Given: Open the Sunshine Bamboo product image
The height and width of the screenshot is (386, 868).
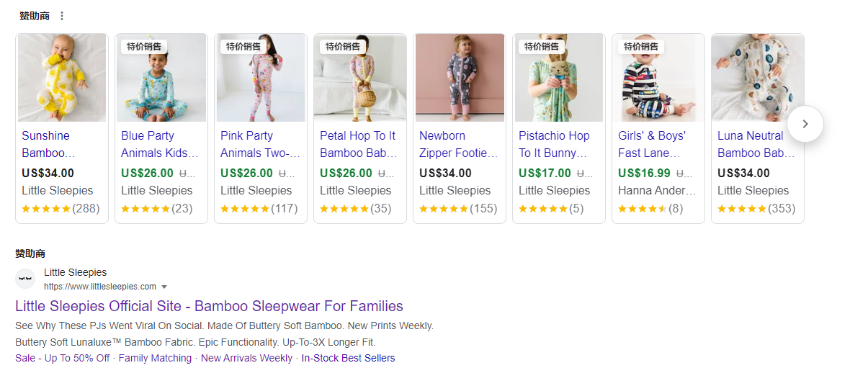Looking at the screenshot, I should 62,78.
